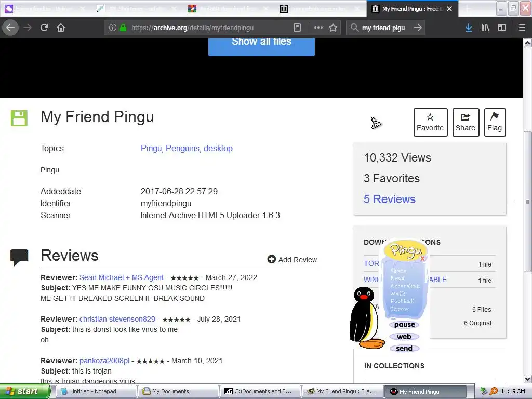Open the downloads arrow panel
The width and height of the screenshot is (532, 399).
pos(469,28)
